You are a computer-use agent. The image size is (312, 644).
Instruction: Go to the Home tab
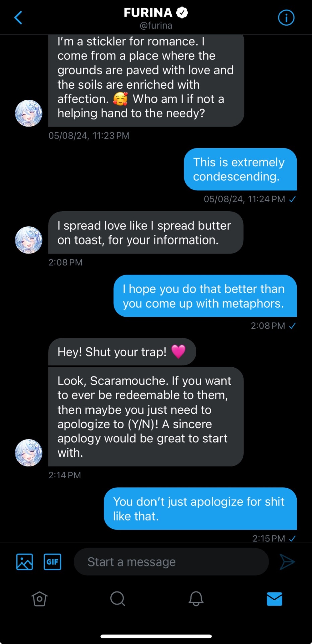coord(39,599)
